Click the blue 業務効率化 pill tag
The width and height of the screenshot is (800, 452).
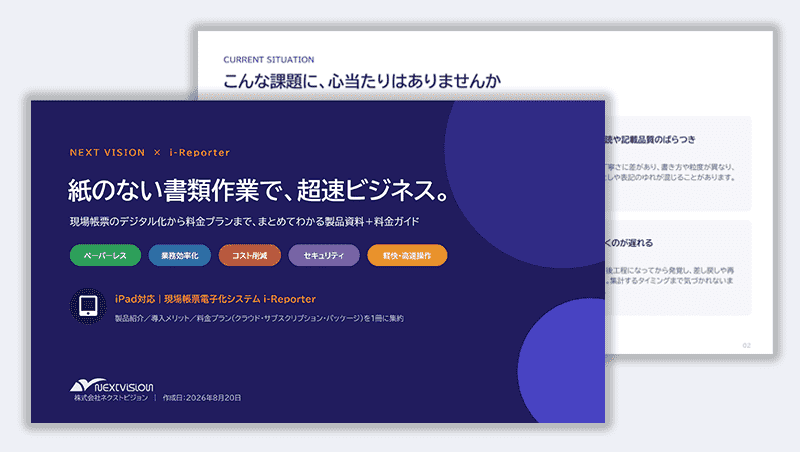click(x=180, y=256)
